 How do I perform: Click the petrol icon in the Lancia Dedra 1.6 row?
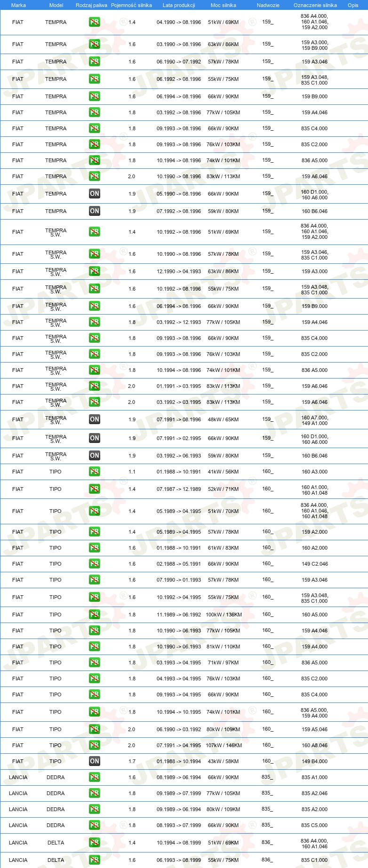pos(95,777)
